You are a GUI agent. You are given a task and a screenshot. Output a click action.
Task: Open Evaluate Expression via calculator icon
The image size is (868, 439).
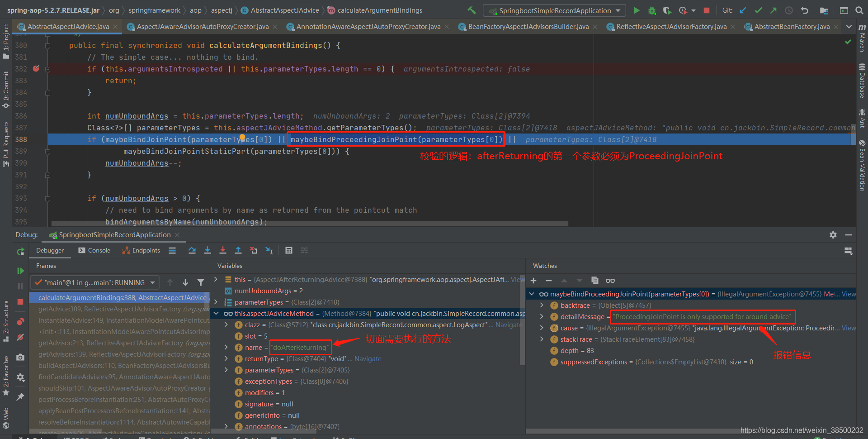288,250
